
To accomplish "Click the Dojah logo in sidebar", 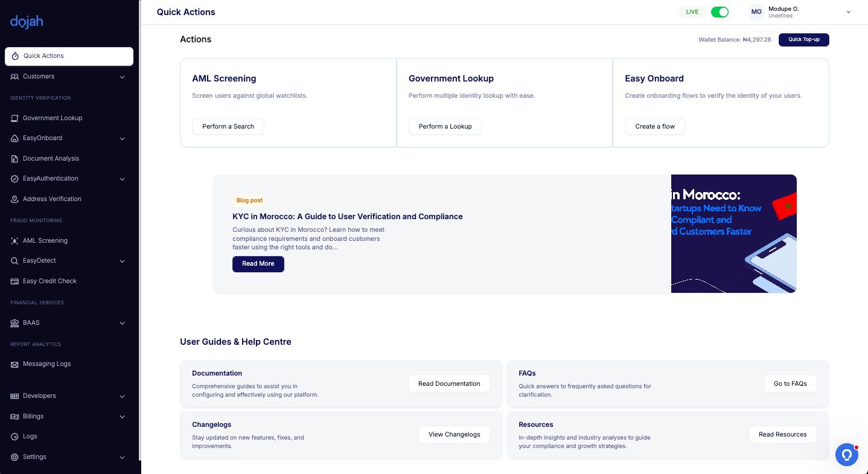I will coord(27,22).
